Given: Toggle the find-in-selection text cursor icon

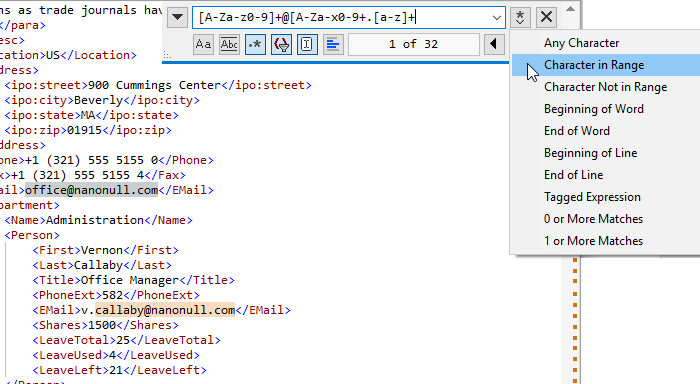Looking at the screenshot, I should pyautogui.click(x=307, y=44).
